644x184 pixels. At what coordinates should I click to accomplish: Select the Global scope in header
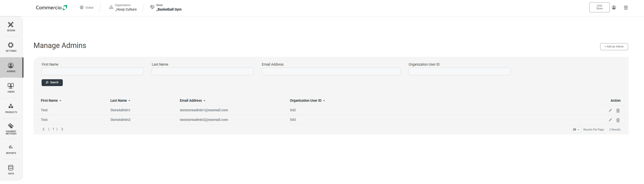click(87, 8)
